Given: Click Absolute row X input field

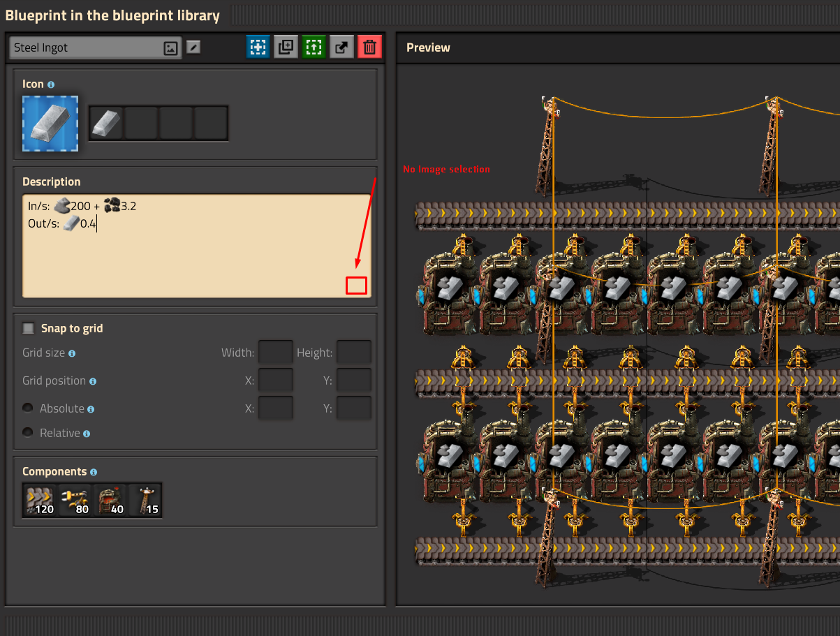Looking at the screenshot, I should coord(276,408).
